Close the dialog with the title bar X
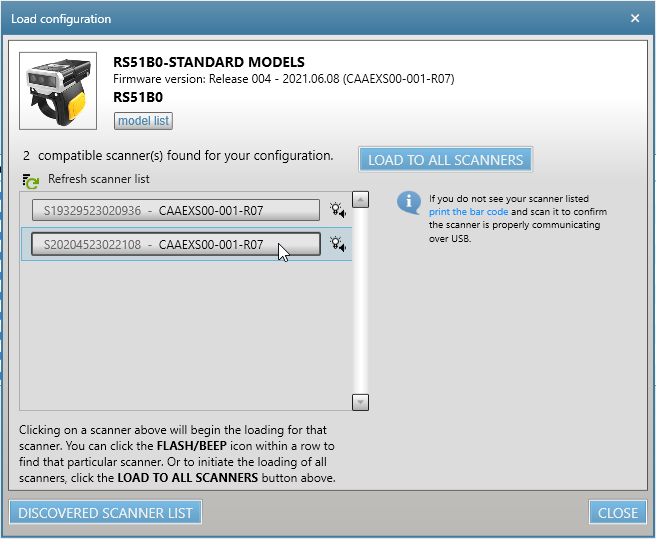The image size is (656, 539). 635,18
